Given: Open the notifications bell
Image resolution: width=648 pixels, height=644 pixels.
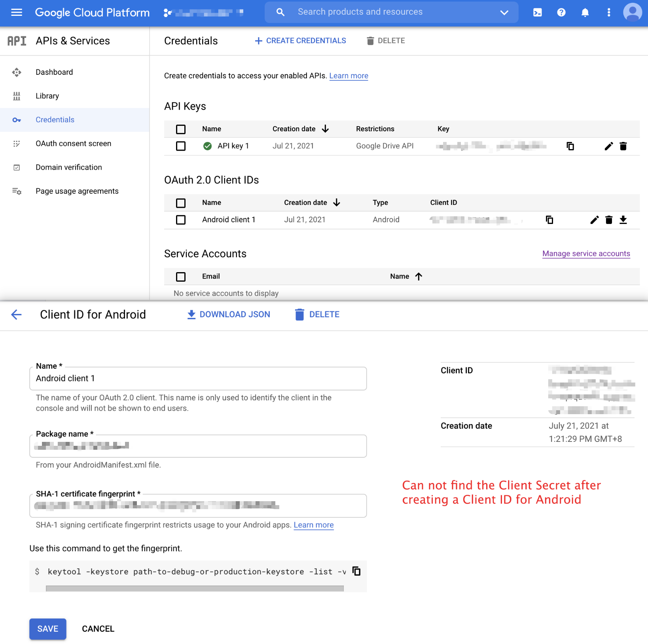Looking at the screenshot, I should pyautogui.click(x=585, y=12).
